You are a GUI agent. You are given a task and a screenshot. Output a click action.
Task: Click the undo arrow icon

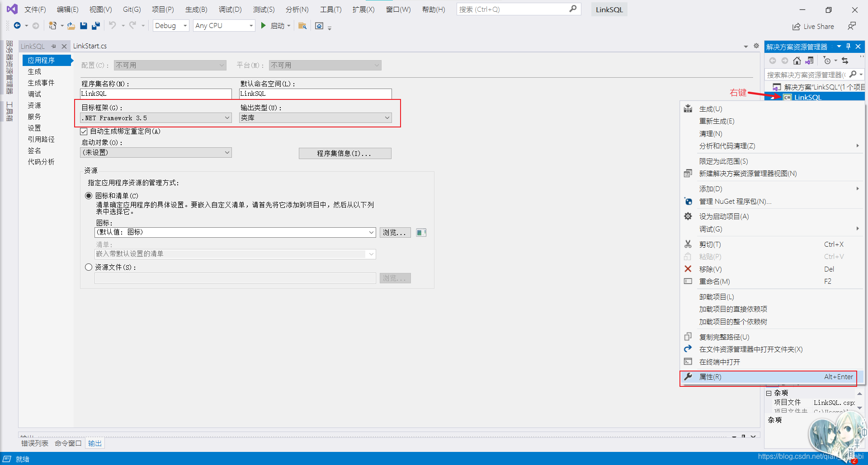point(113,25)
